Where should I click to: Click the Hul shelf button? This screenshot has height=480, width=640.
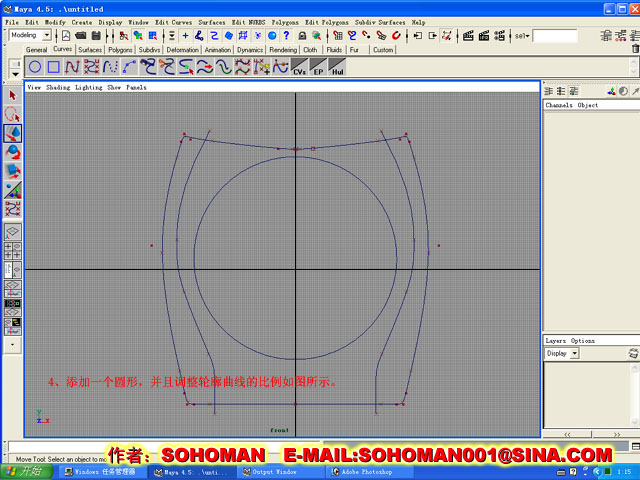[x=337, y=67]
